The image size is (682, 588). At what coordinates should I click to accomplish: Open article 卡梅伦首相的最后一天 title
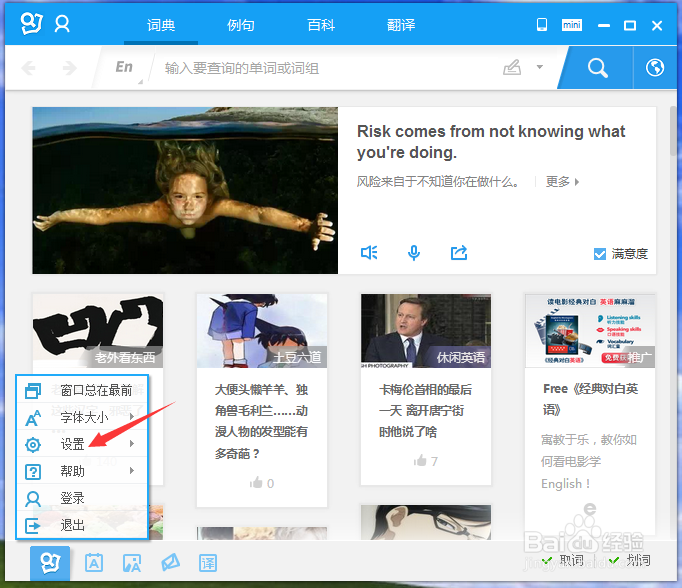pyautogui.click(x=425, y=411)
